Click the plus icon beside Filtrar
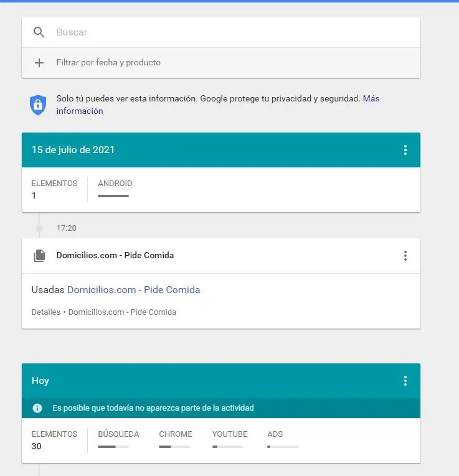 tap(39, 63)
